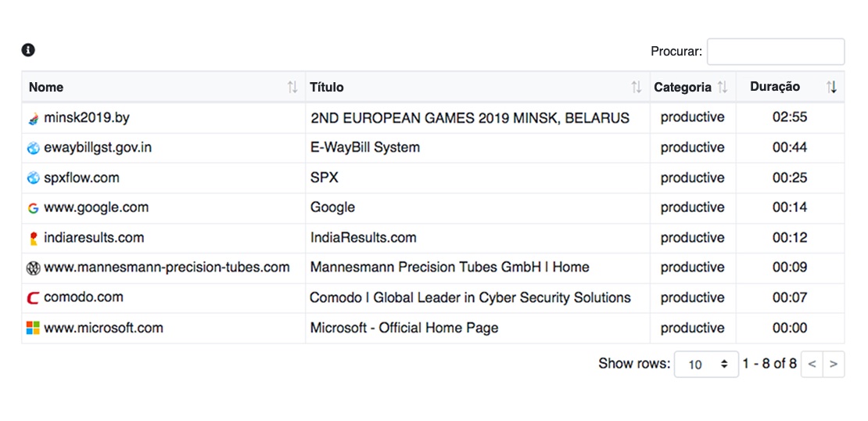Click the Mannesmann precision tubes favicon
This screenshot has height=421, width=868.
click(33, 268)
